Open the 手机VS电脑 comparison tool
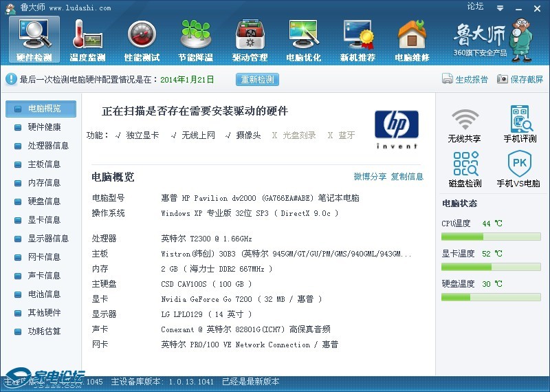The image size is (550, 392). pyautogui.click(x=520, y=170)
